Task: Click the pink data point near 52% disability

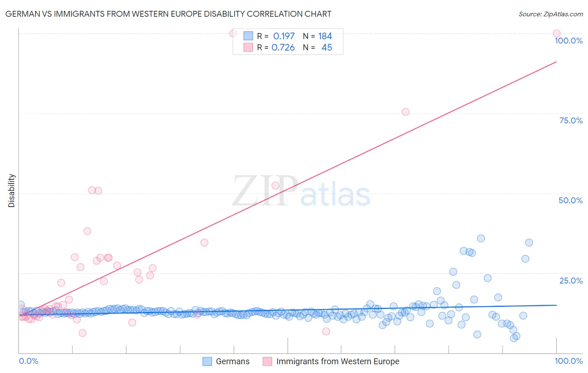Action: tap(276, 186)
